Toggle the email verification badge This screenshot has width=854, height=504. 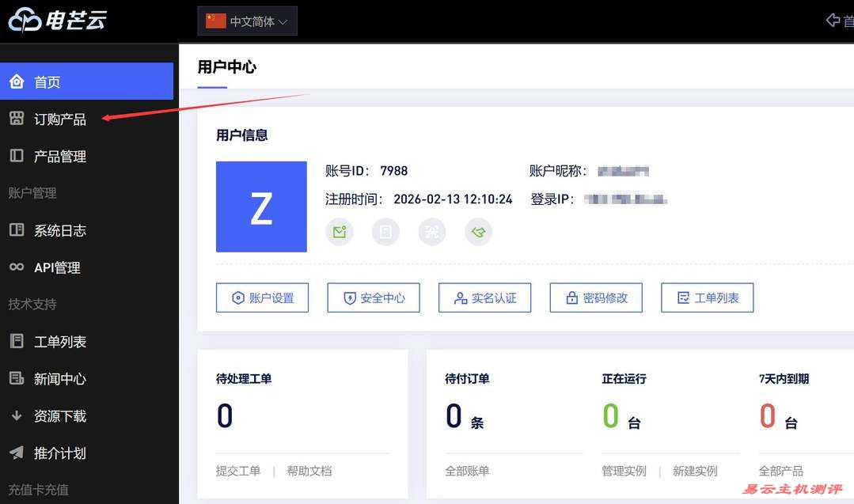pyautogui.click(x=340, y=232)
